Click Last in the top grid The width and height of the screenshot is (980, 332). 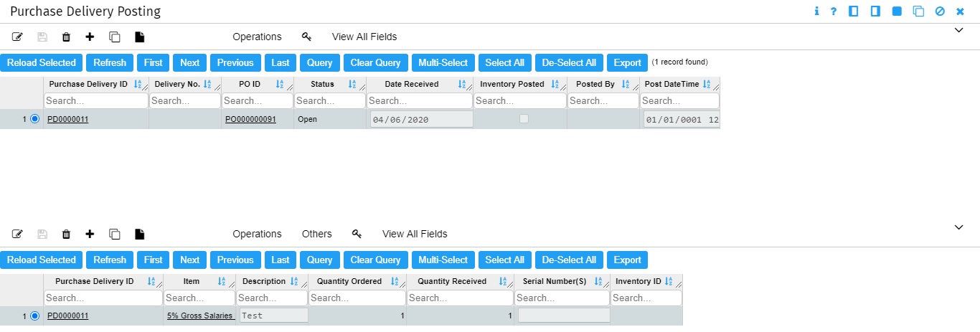[x=281, y=62]
